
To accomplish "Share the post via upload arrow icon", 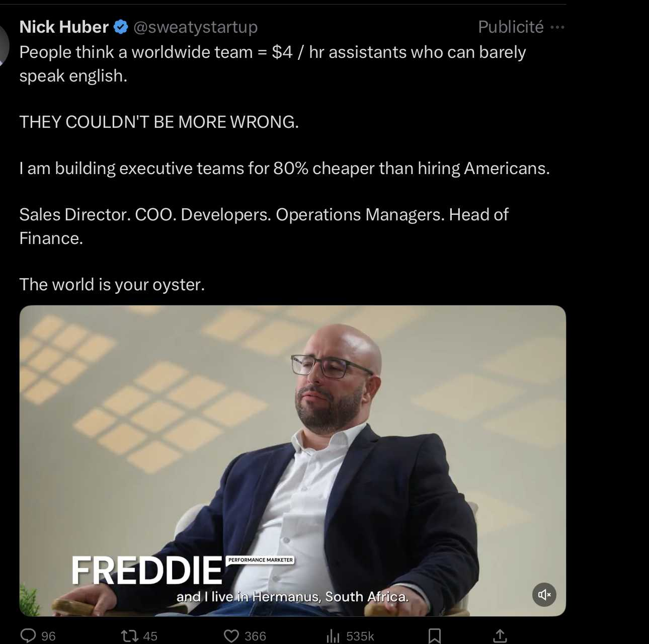I will [500, 636].
